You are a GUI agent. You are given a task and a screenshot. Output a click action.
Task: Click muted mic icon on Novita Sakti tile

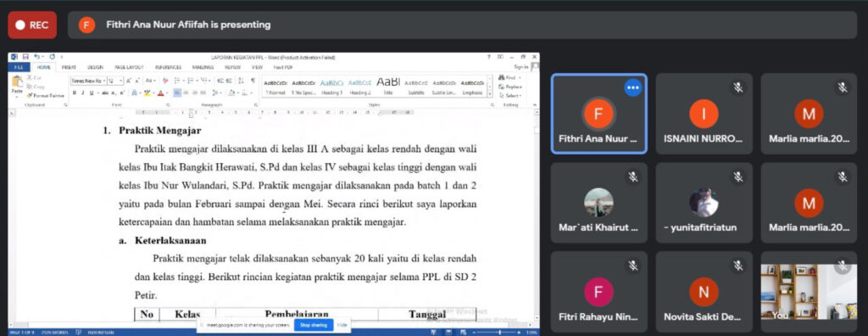click(738, 266)
